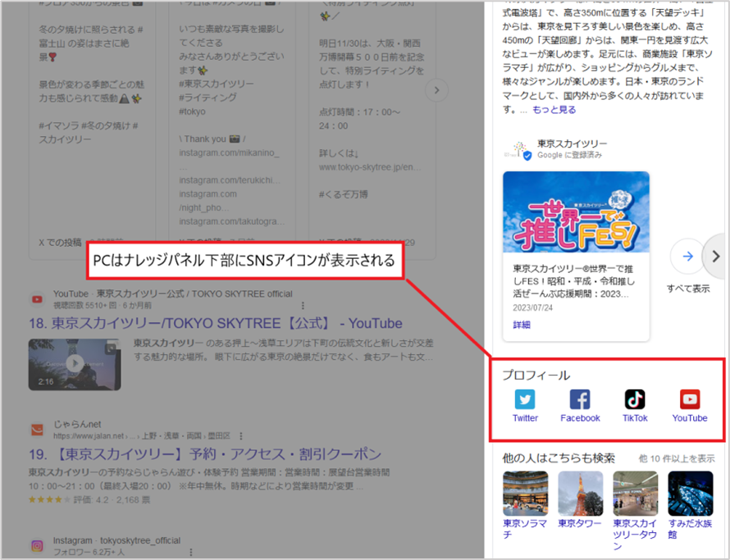Open the three-dot menu on the Instagram result
The height and width of the screenshot is (560, 730).
click(191, 552)
